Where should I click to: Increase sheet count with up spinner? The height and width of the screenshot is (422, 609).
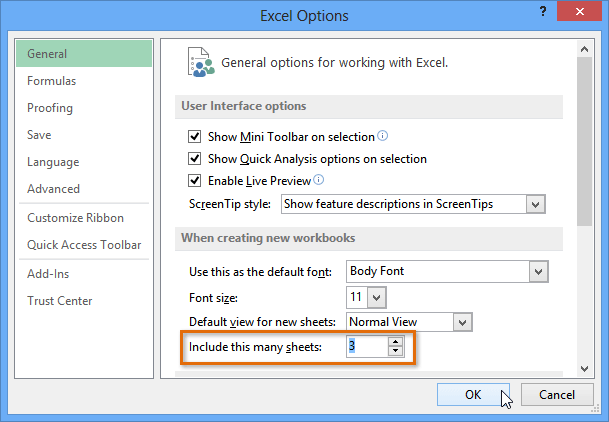[395, 342]
